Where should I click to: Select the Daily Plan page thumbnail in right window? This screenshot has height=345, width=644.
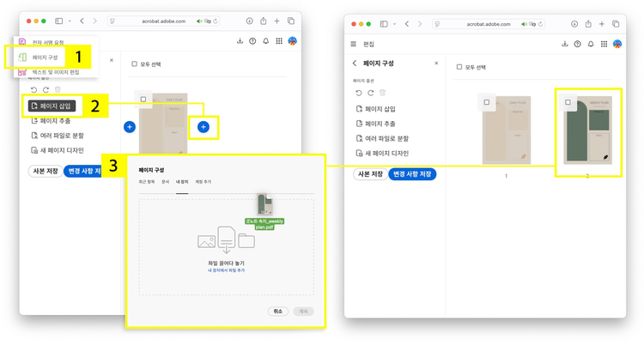click(507, 130)
